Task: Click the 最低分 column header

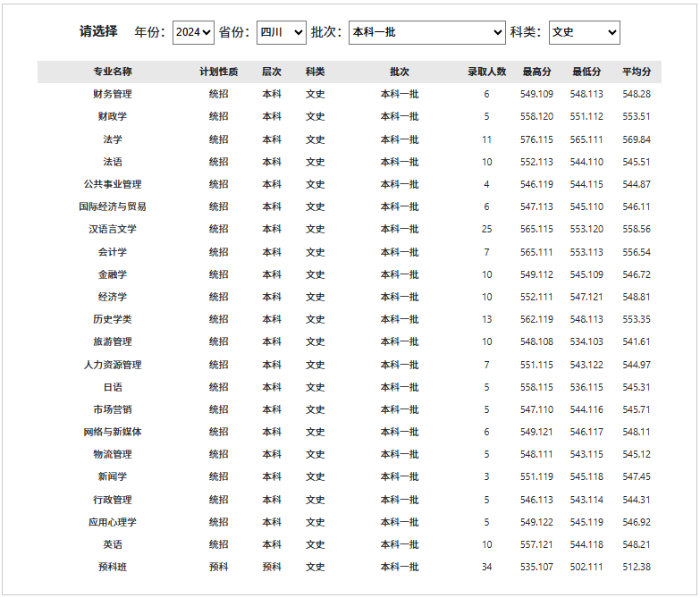Action: [586, 72]
